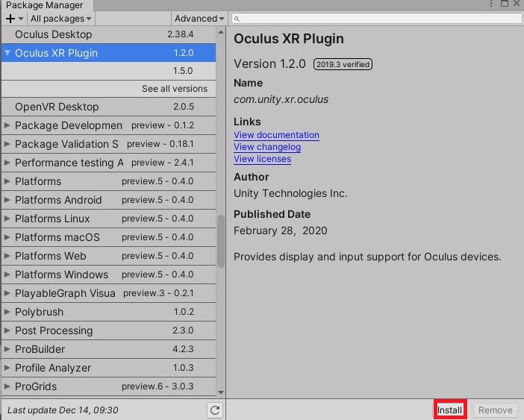
Task: Click the Unity Technologies Inc. author text
Action: [x=290, y=193]
